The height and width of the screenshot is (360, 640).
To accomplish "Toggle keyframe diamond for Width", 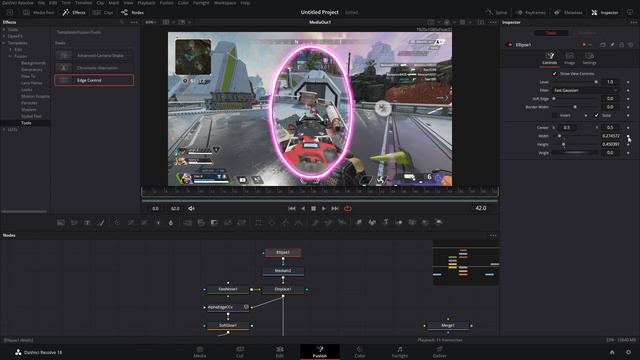I will point(628,136).
